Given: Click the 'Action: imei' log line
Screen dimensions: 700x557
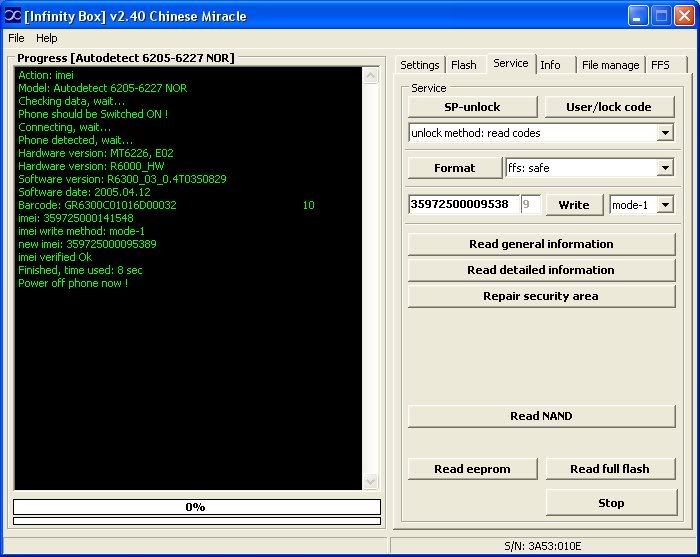Looking at the screenshot, I should (x=46, y=75).
